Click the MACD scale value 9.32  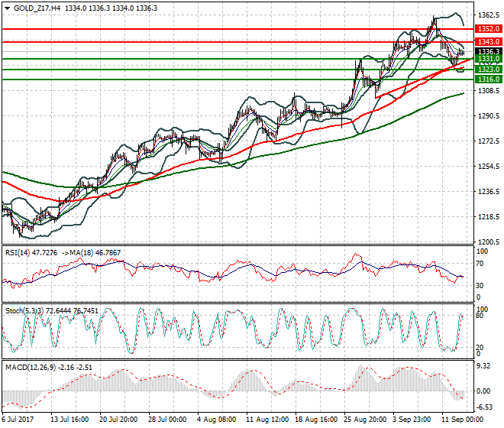click(x=483, y=366)
